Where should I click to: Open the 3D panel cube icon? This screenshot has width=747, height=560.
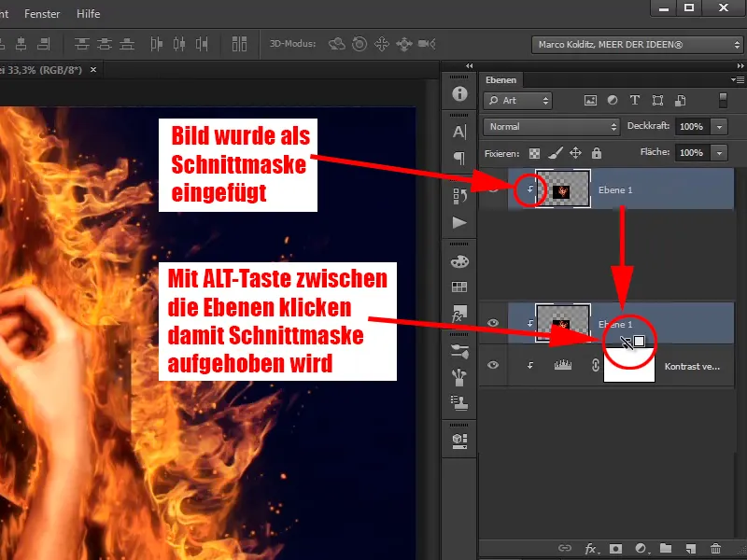click(459, 441)
